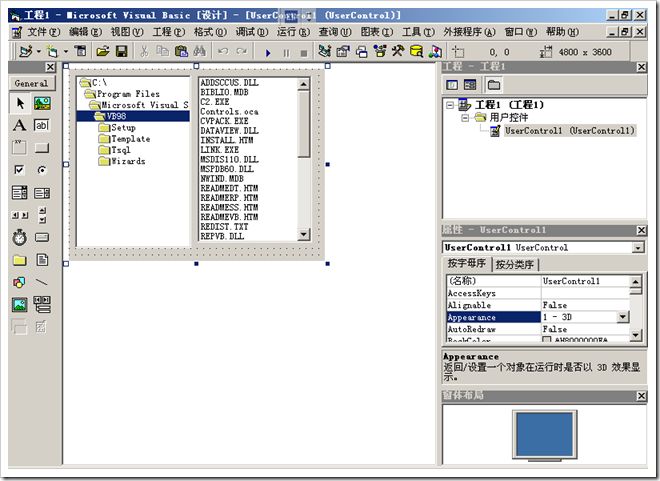This screenshot has height=481, width=660.
Task: Collapse the 工程1 project tree node
Action: (x=450, y=105)
